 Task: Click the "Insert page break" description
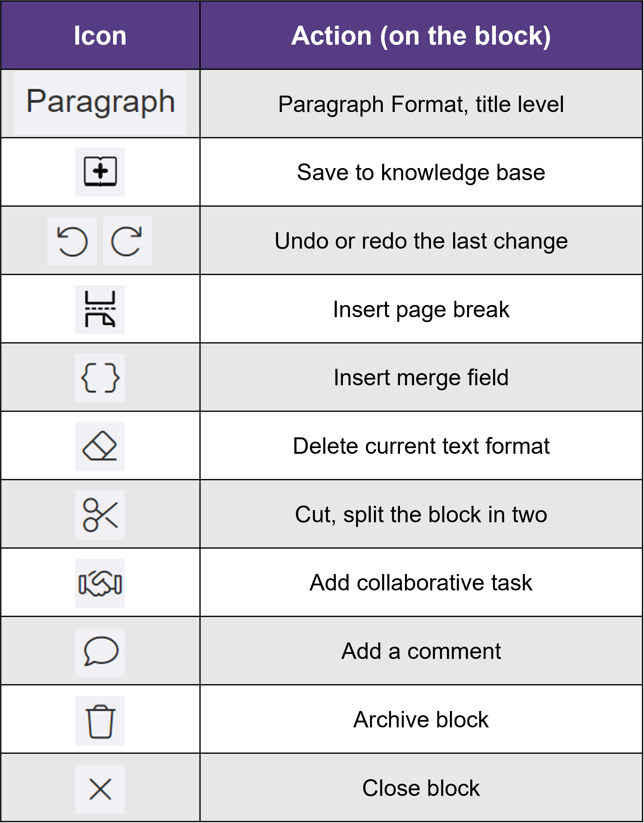(421, 310)
